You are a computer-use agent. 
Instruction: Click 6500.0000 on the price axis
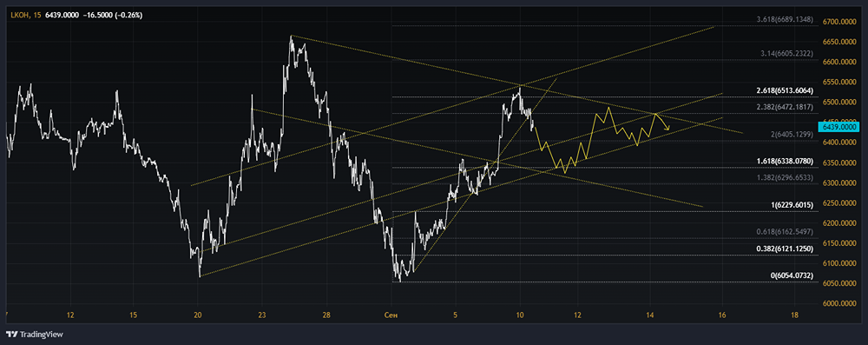(839, 103)
